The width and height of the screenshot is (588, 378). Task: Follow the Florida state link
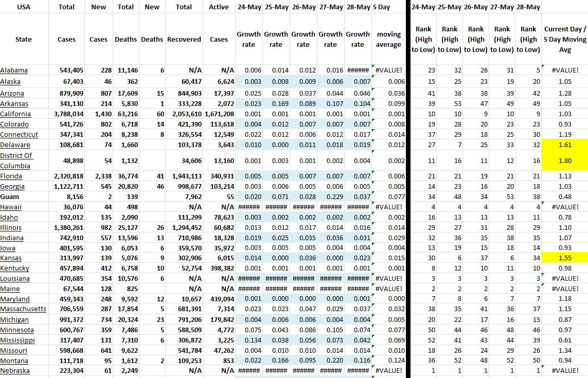(x=12, y=176)
